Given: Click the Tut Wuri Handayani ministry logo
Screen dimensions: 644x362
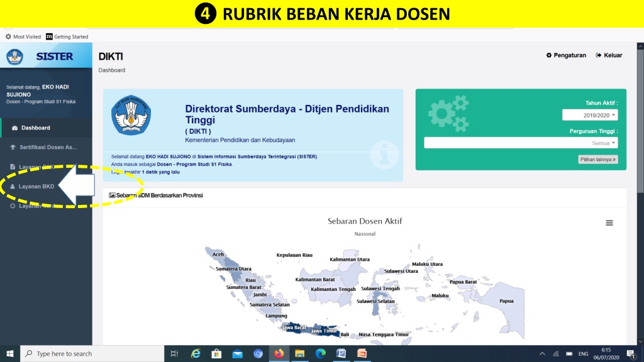Looking at the screenshot, I should click(131, 116).
